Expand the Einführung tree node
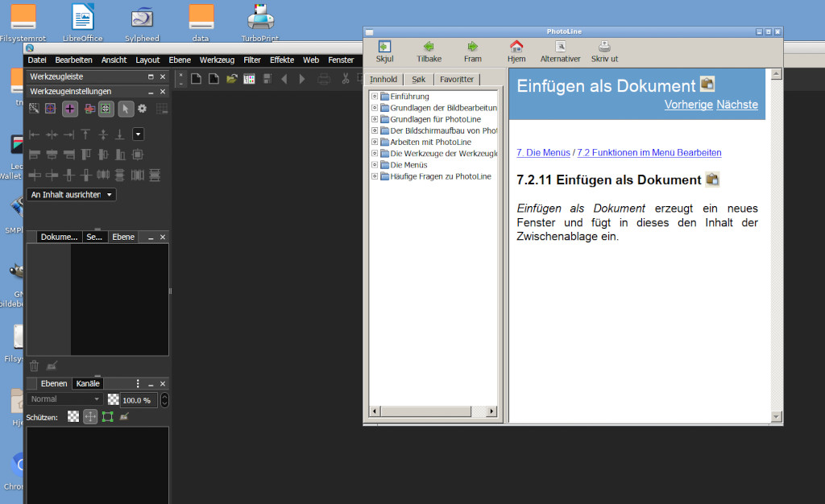 (x=374, y=96)
